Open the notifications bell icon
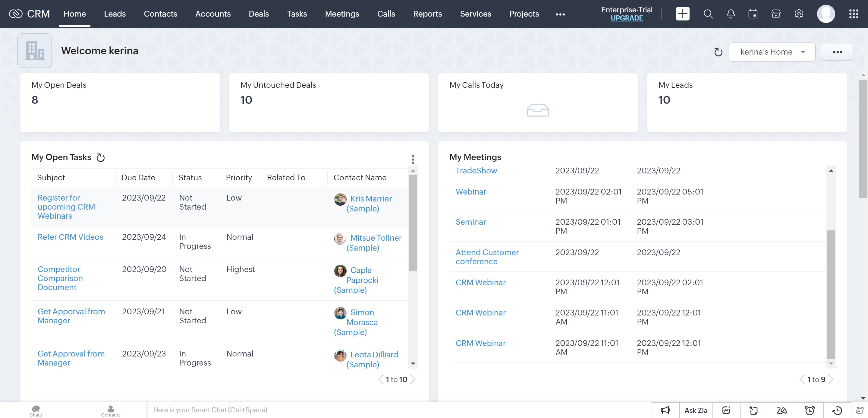 (731, 14)
